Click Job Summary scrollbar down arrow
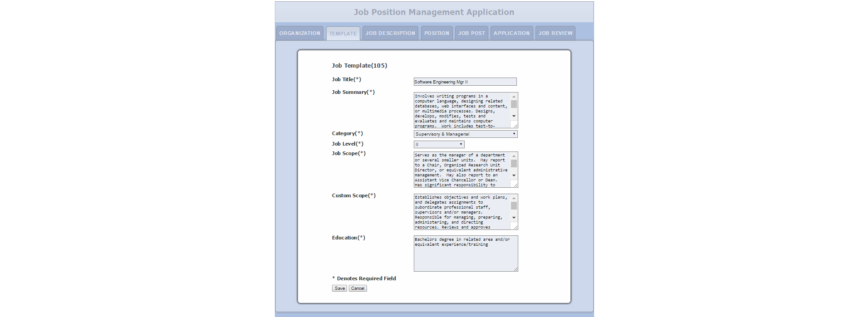 click(x=514, y=116)
